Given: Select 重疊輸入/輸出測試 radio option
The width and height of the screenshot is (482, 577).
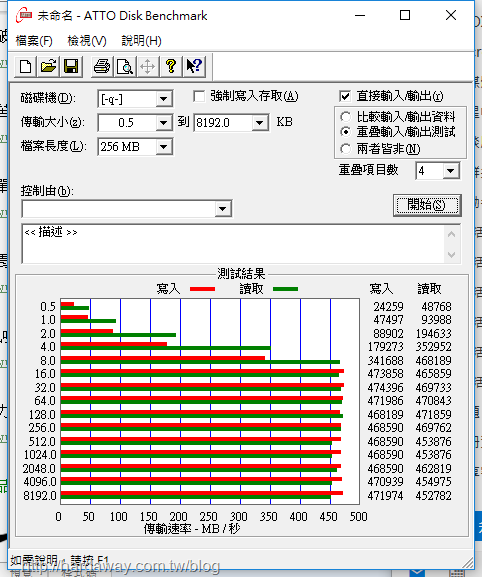Looking at the screenshot, I should pos(345,132).
